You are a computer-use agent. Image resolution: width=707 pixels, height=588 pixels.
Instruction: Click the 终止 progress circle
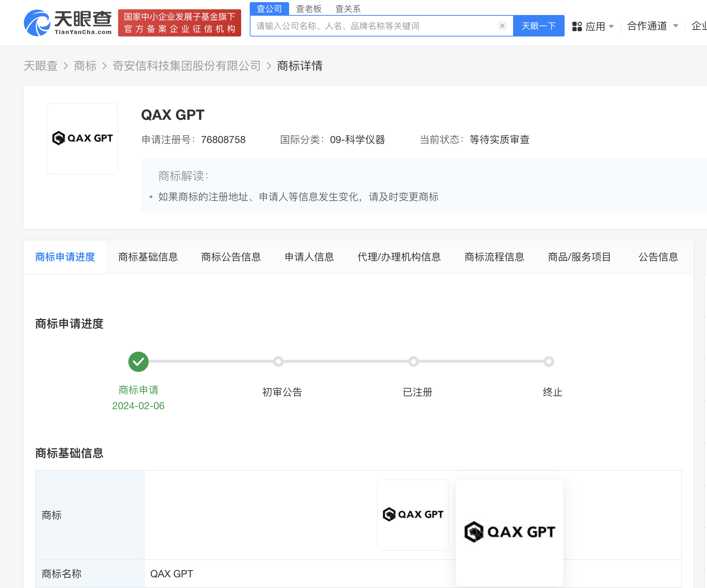click(x=548, y=362)
